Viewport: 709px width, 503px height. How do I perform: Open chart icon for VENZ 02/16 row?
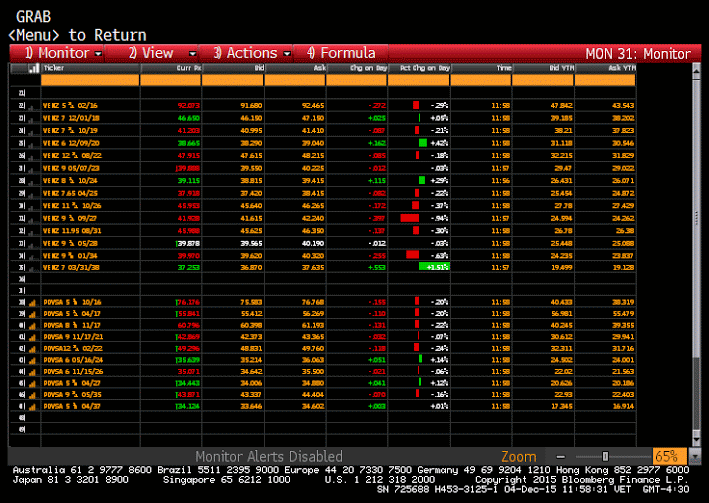point(32,107)
